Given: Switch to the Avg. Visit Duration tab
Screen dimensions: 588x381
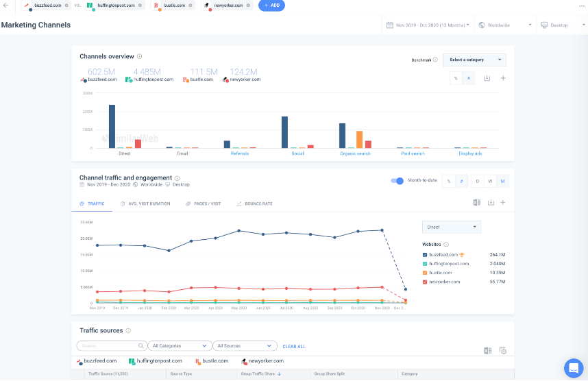Looking at the screenshot, I should click(x=145, y=204).
